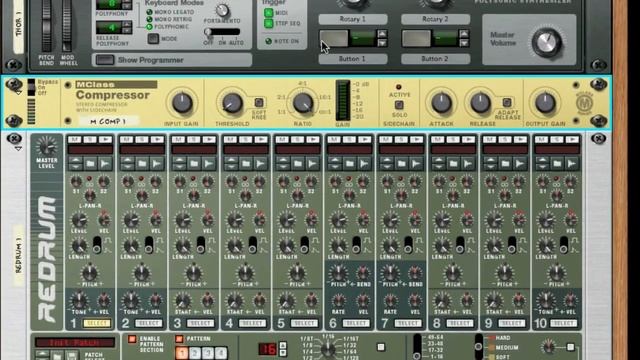Adjust Redrum step edit range switch
640x360 pixels.
[x=417, y=347]
